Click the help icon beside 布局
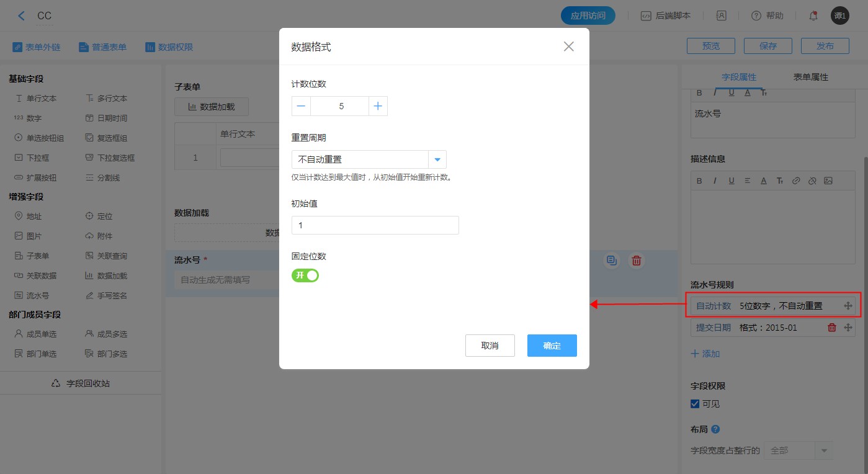 (715, 429)
